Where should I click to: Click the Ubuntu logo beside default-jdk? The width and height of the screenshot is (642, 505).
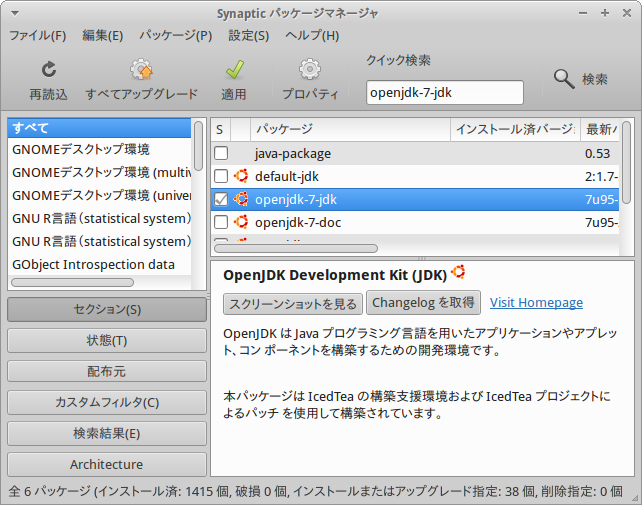(241, 176)
